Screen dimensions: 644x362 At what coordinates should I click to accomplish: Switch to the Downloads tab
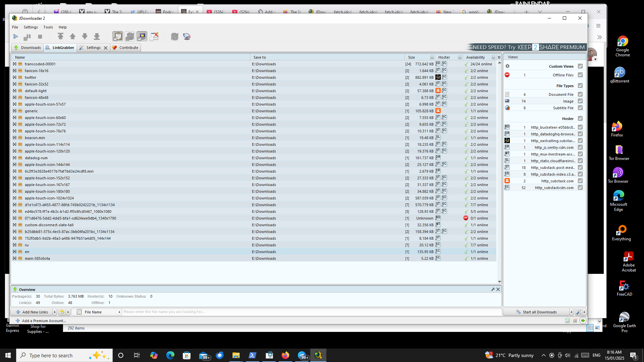[28, 48]
